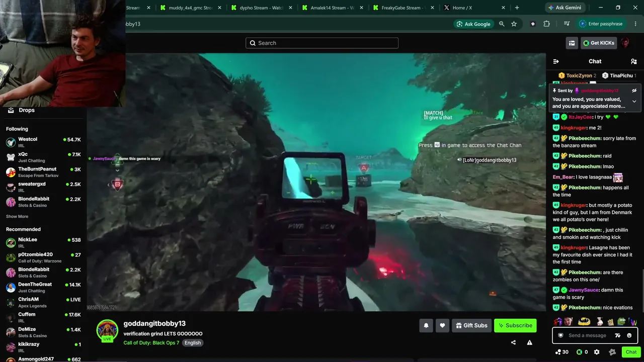Close the dypho Stream tab

click(290, 8)
